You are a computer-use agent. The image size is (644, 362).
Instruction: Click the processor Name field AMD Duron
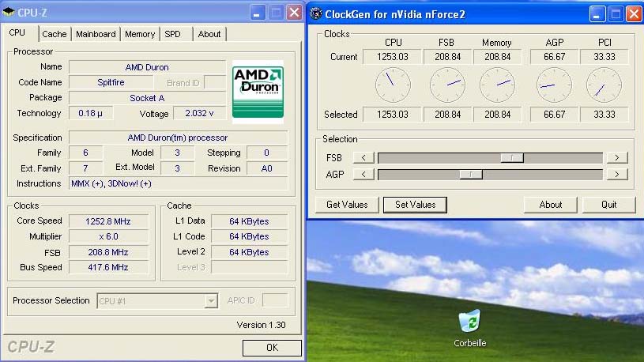tap(147, 67)
